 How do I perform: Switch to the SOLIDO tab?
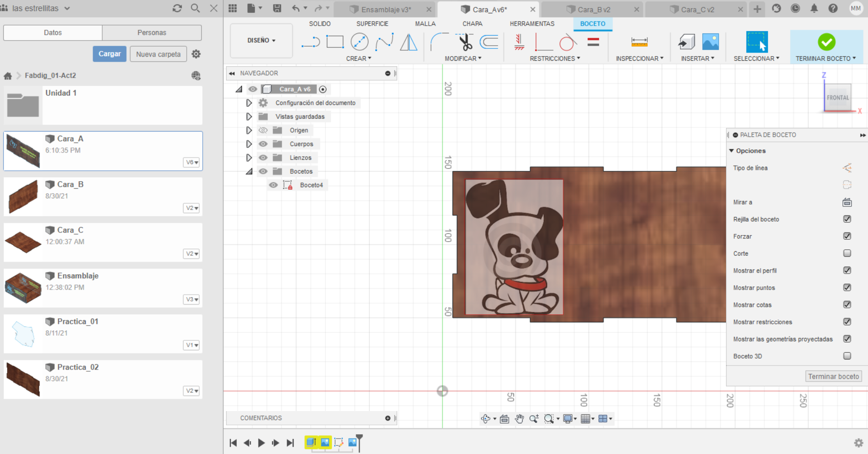point(320,24)
